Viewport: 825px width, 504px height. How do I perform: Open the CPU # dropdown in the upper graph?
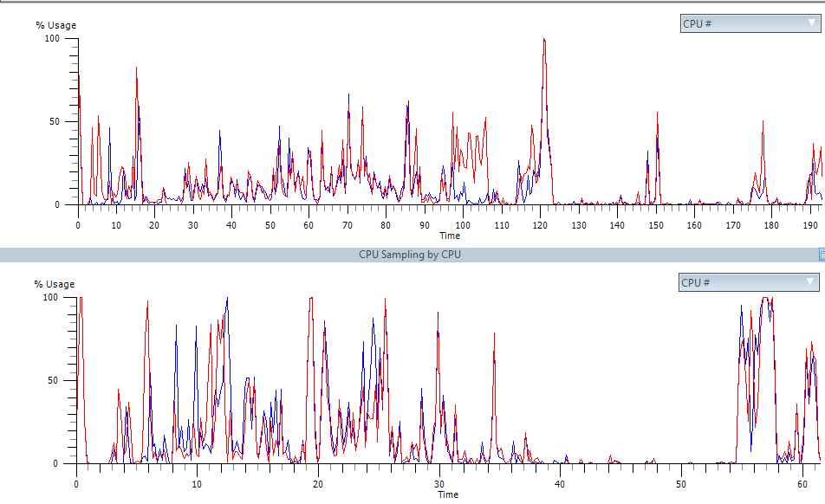[750, 23]
